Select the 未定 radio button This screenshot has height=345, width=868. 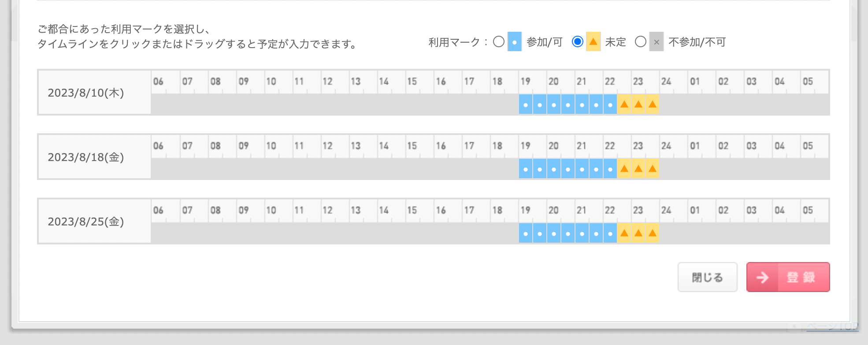[577, 42]
